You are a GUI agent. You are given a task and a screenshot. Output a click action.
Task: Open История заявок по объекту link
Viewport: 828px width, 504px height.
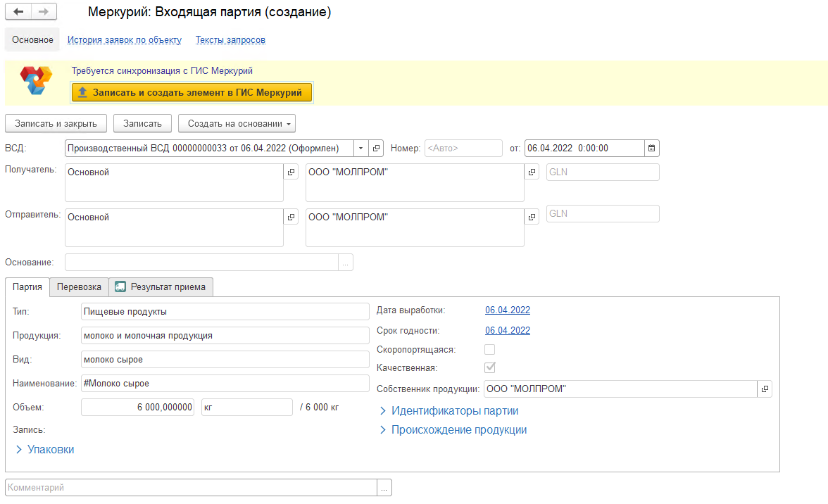[x=125, y=40]
